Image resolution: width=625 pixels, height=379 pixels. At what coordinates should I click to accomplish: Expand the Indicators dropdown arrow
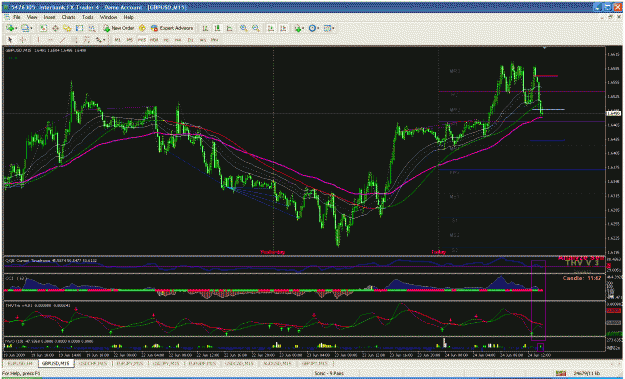tap(303, 28)
